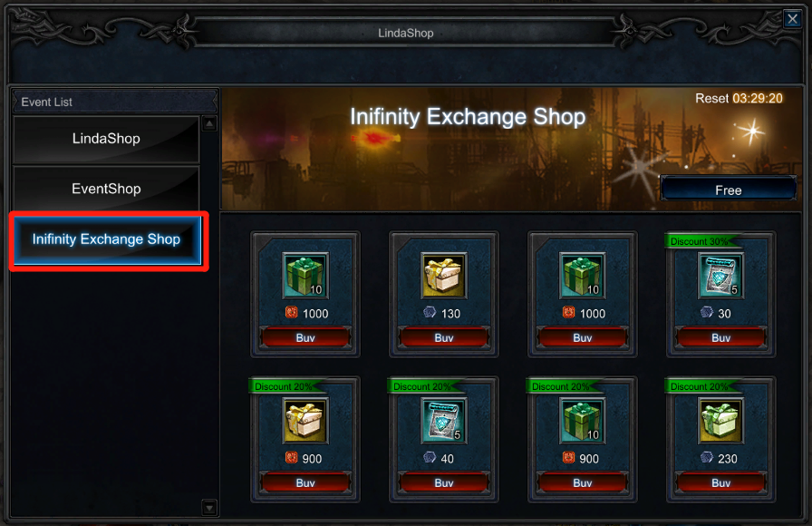Select the green gift box priced 900
Viewport: 812px width, 526px height.
click(x=582, y=420)
